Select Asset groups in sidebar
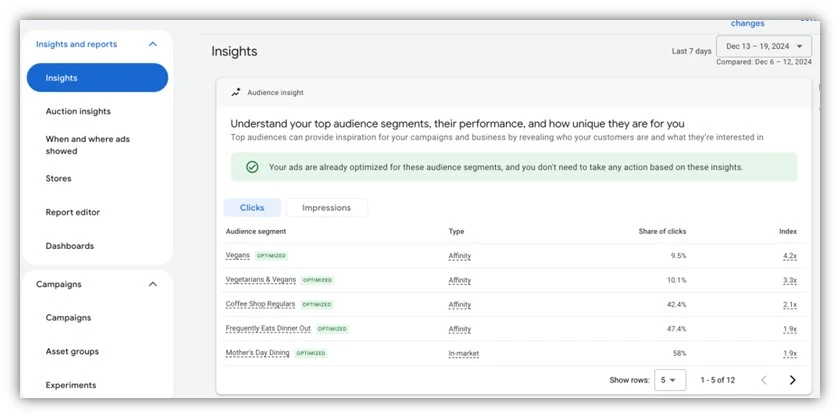840x418 pixels. (x=72, y=351)
